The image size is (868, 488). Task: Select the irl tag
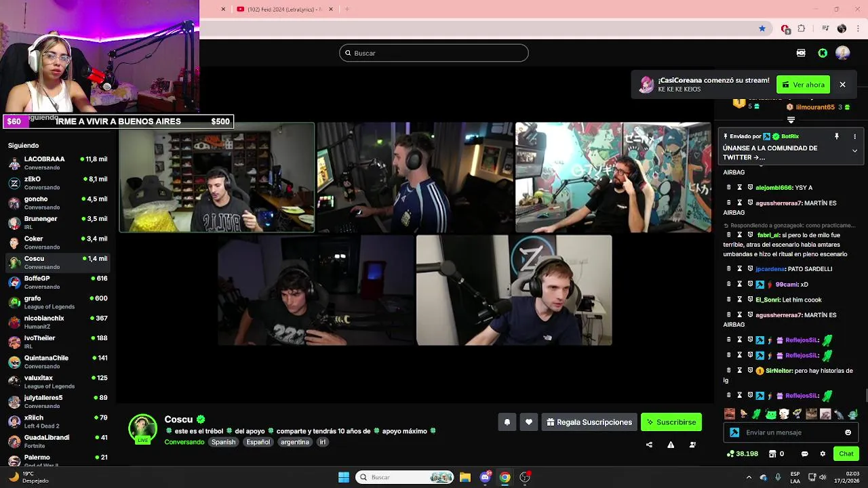[x=323, y=442]
